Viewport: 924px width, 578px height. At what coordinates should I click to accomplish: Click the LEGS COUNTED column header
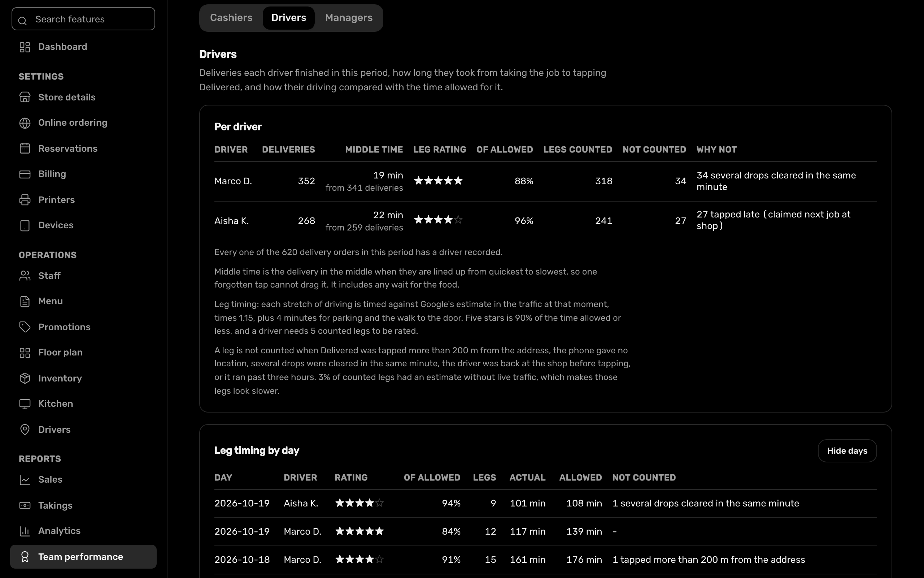[578, 150]
